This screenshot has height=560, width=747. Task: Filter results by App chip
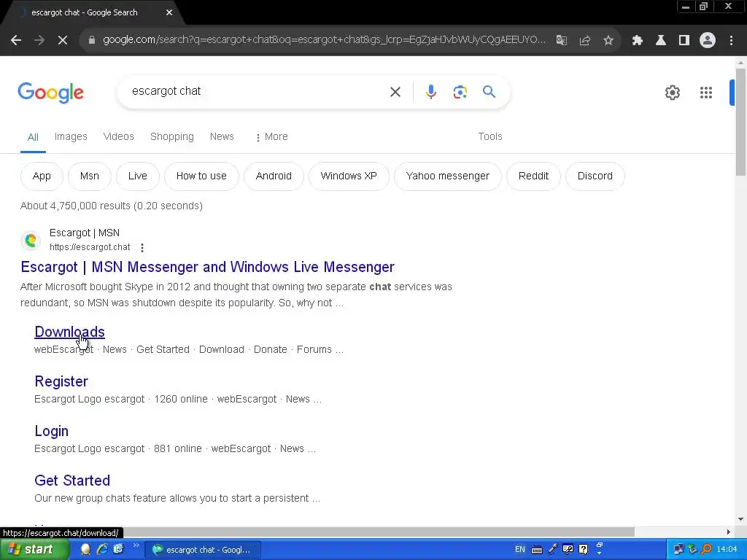42,176
